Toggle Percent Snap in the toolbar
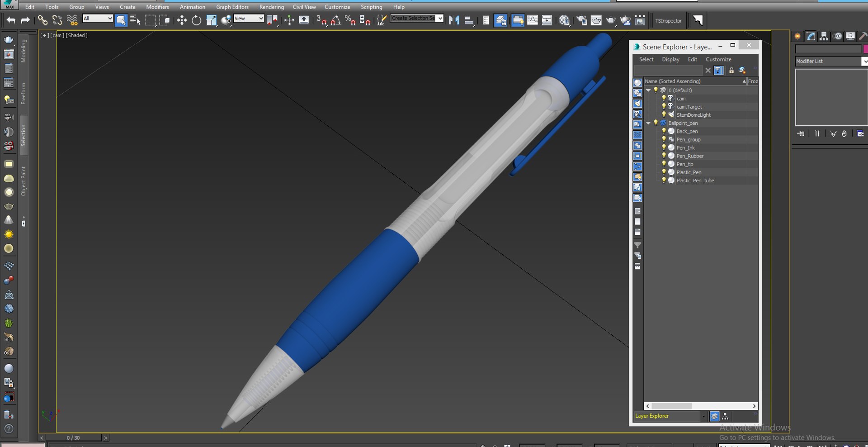Screen dimensions: 868x447 point(350,20)
